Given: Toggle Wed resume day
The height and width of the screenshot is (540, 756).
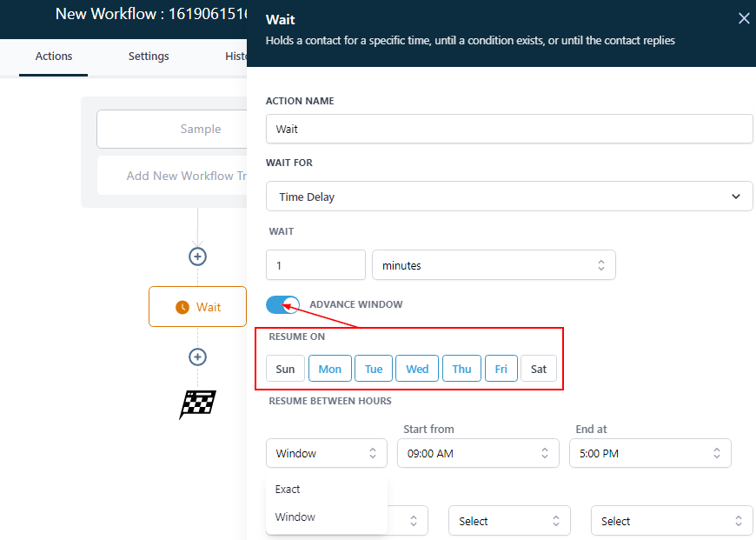Looking at the screenshot, I should click(x=417, y=369).
